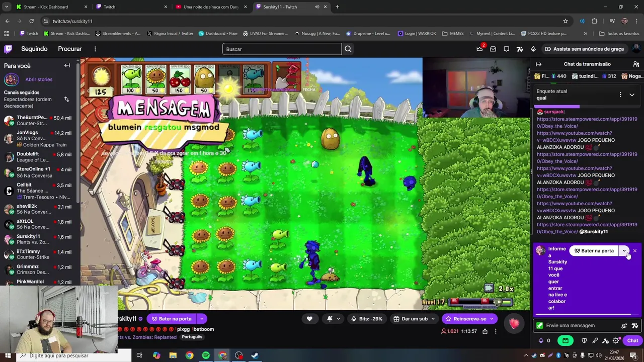This screenshot has height=362, width=644.
Task: Open the Reinscreva-se dropdown arrow
Action: 492,319
